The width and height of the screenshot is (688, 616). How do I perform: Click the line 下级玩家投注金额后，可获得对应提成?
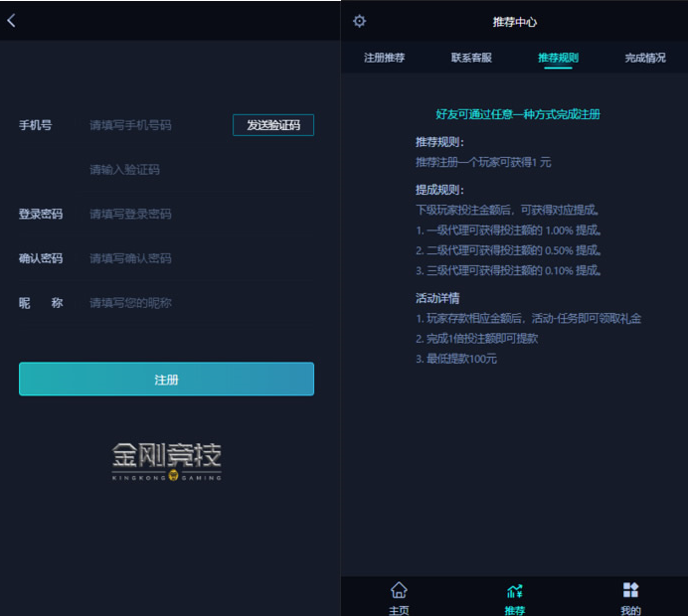point(508,211)
